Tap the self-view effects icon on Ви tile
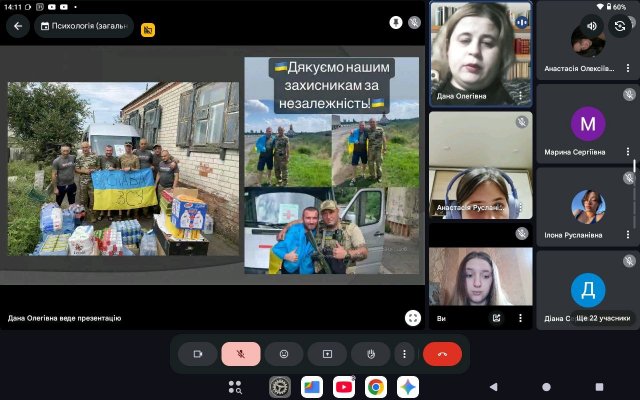The height and width of the screenshot is (400, 640). click(x=497, y=318)
